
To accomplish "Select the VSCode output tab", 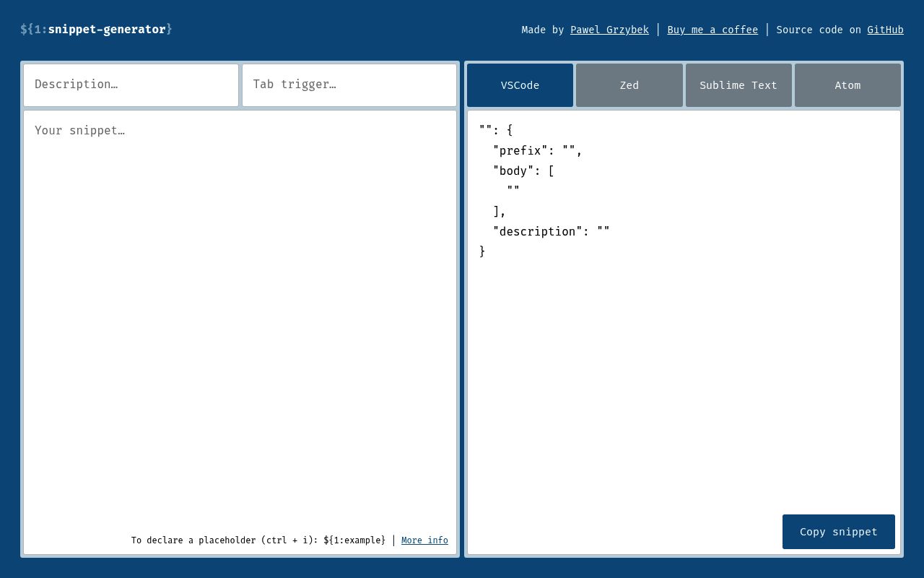I will pyautogui.click(x=520, y=85).
